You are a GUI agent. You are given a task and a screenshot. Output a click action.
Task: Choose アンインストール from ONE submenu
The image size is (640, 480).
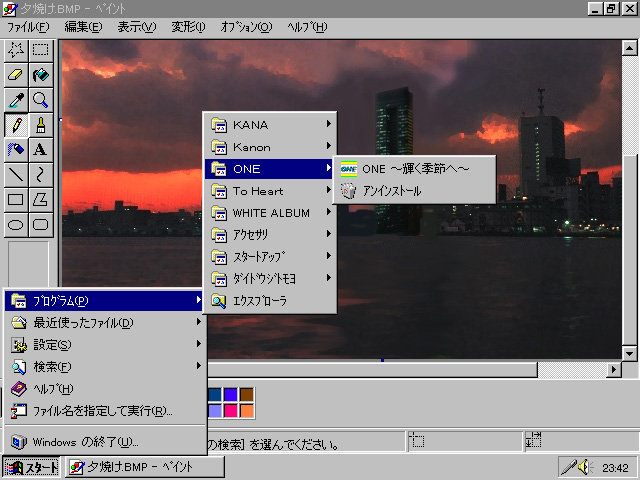(414, 191)
